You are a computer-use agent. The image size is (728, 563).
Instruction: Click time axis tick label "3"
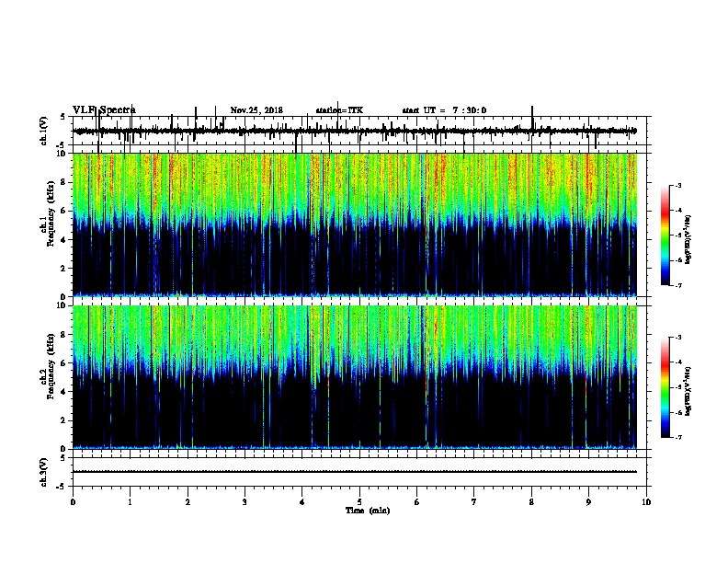[x=245, y=501]
